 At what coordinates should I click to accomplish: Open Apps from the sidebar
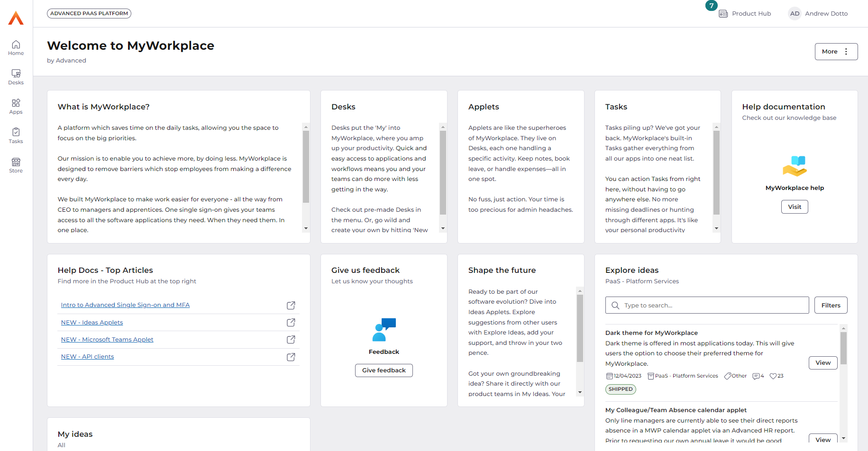pos(16,107)
